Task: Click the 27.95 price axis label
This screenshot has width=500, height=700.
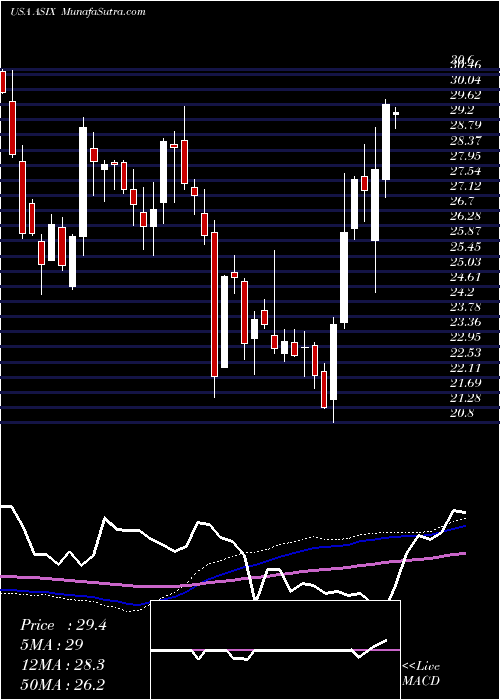Action: point(466,155)
